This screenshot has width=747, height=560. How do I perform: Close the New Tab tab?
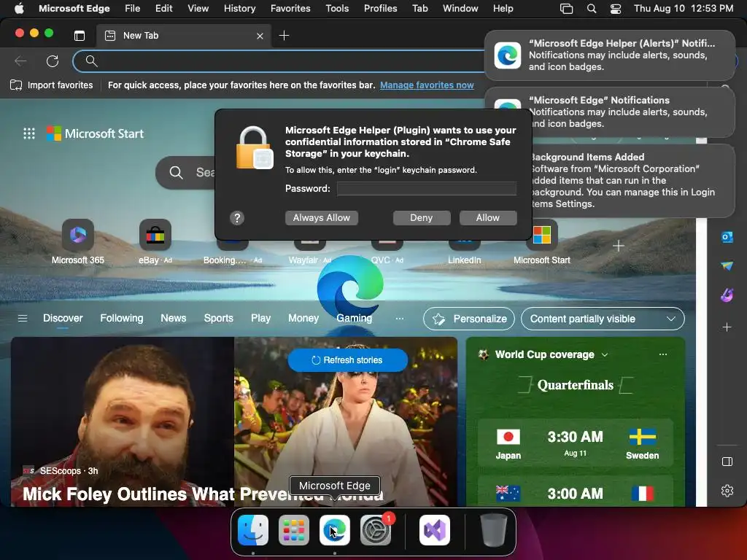click(x=260, y=36)
